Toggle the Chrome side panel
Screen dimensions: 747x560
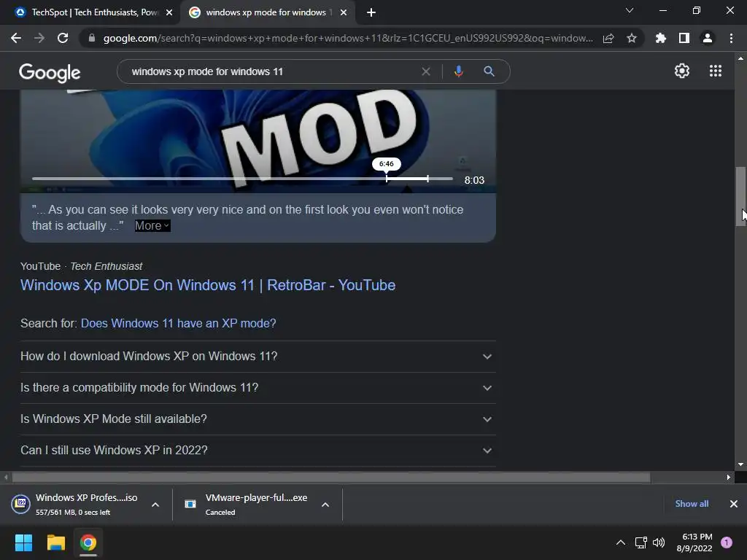pos(684,38)
